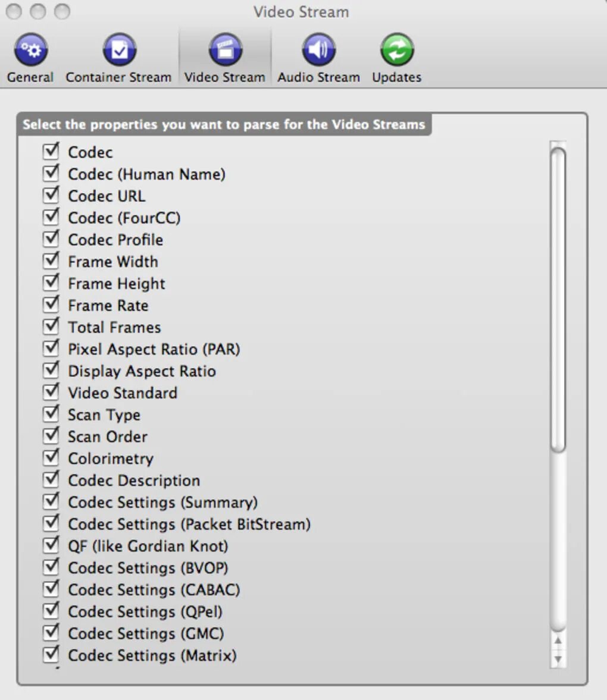Disable the Frame Width checkbox
Viewport: 607px width, 700px height.
(51, 260)
